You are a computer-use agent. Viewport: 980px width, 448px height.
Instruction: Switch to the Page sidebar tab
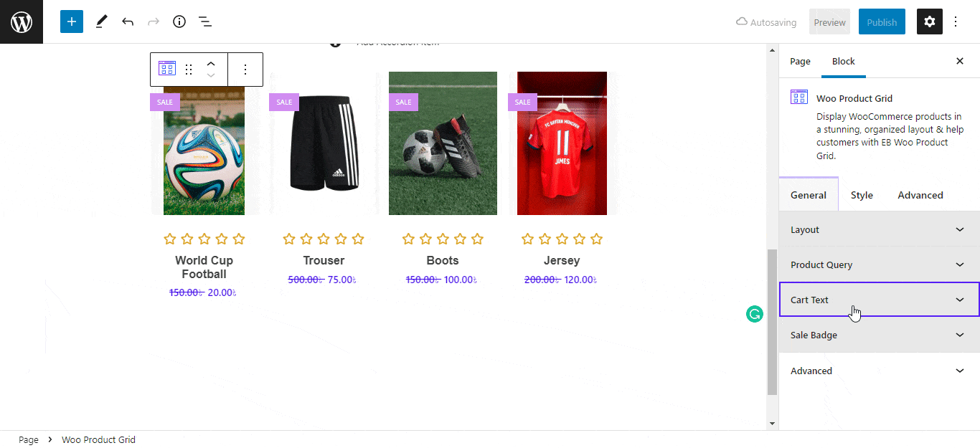click(x=800, y=61)
